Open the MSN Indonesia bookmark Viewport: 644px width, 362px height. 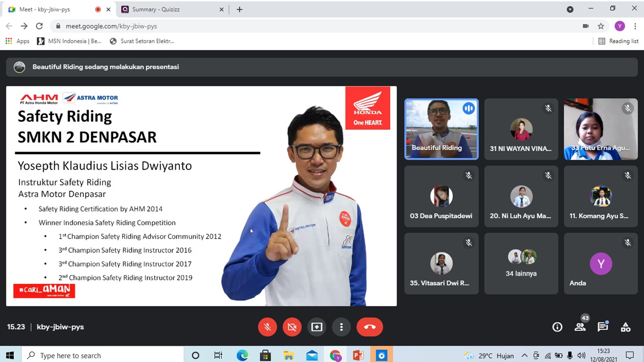pyautogui.click(x=69, y=41)
